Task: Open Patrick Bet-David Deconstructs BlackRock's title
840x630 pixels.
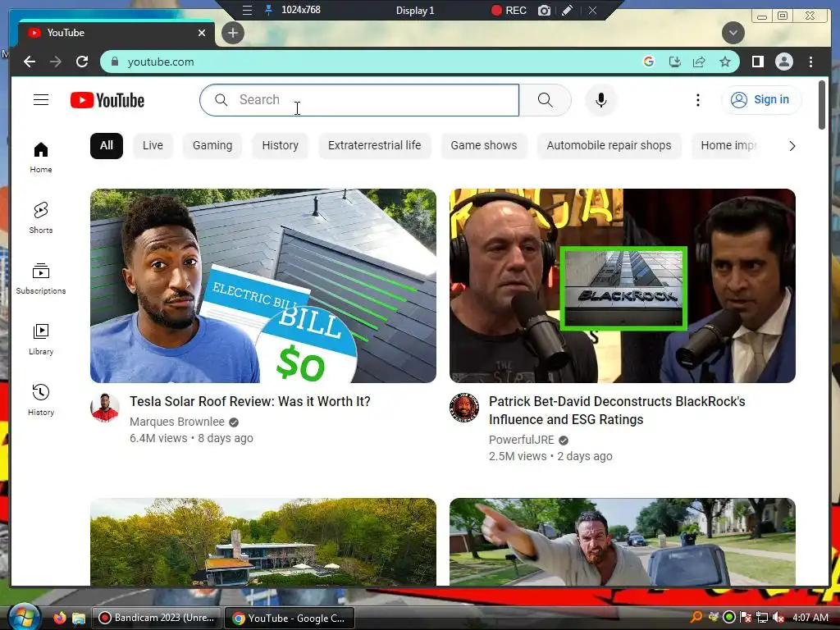Action: pyautogui.click(x=617, y=410)
